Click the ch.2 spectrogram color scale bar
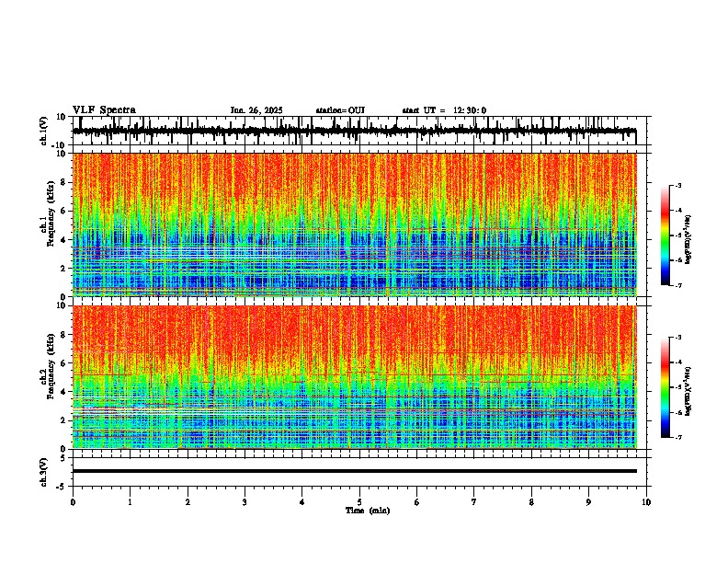The height and width of the screenshot is (563, 728). 665,387
